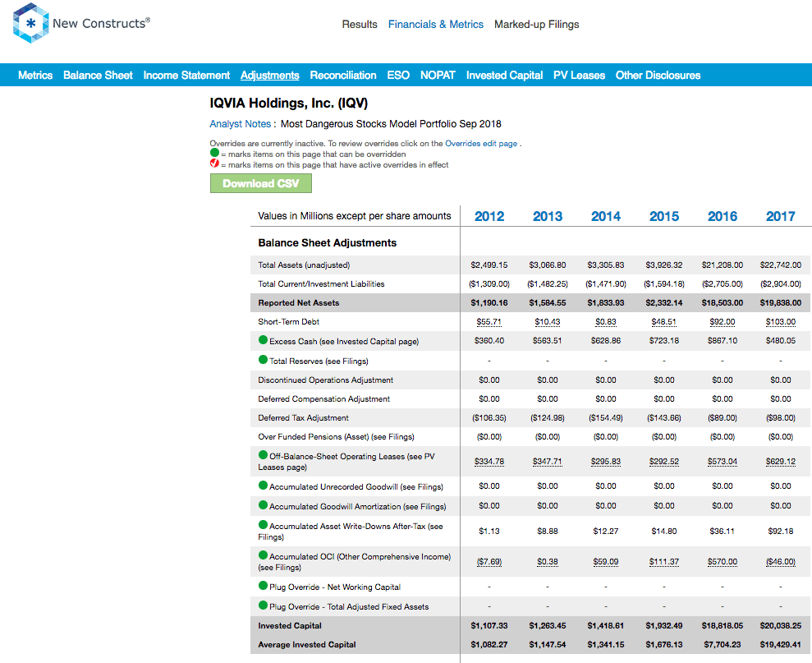Click 2017 Reported Net Assets value $19,838.00
This screenshot has height=663, width=812.
[781, 302]
